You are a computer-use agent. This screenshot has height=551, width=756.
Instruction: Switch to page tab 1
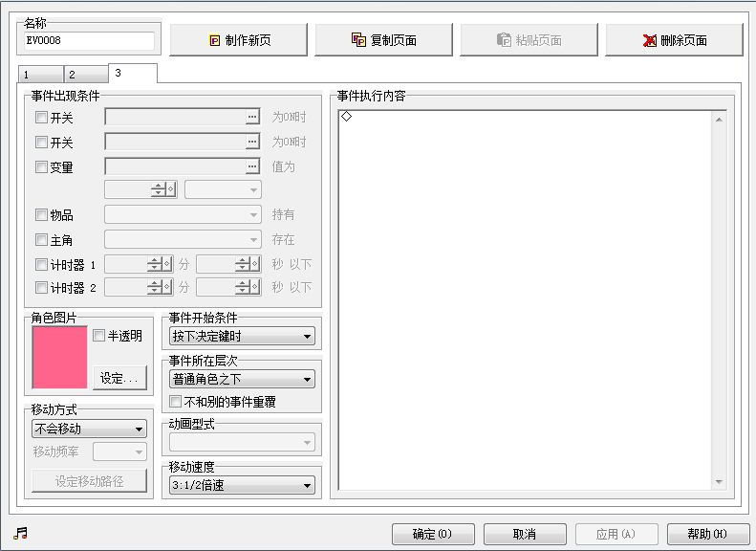click(x=40, y=75)
